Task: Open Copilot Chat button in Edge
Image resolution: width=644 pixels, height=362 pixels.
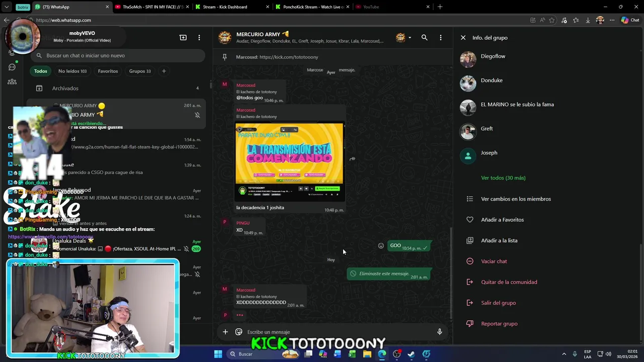Action: (x=630, y=20)
